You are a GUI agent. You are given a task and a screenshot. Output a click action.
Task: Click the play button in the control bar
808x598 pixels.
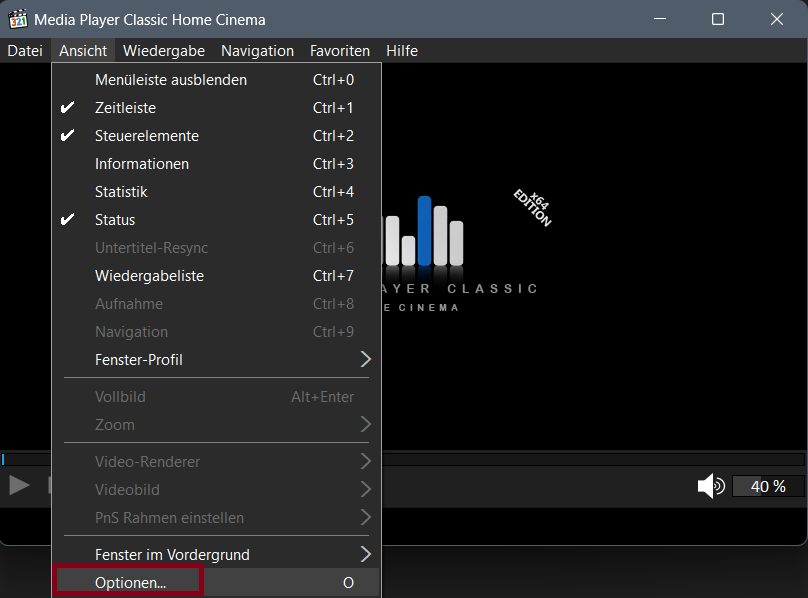point(19,485)
